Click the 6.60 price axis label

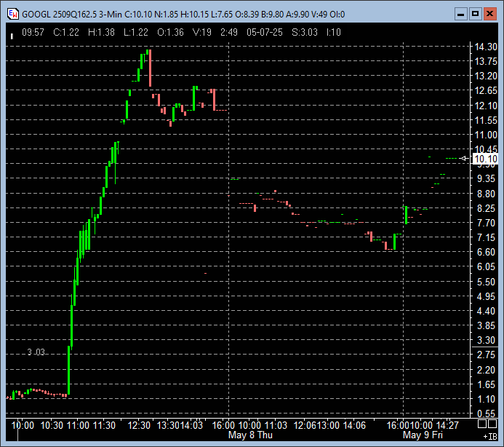coord(486,252)
